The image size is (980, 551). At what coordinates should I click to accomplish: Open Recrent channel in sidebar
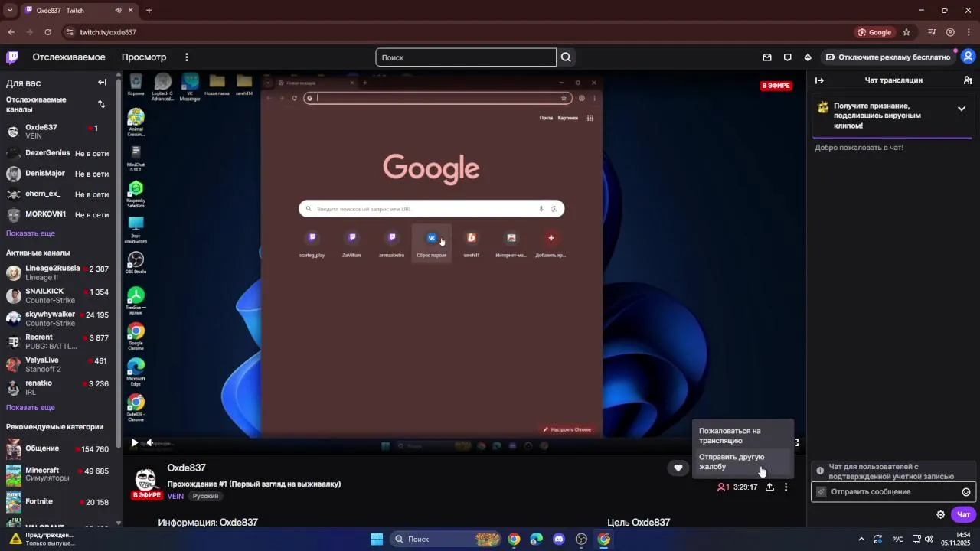[60, 342]
